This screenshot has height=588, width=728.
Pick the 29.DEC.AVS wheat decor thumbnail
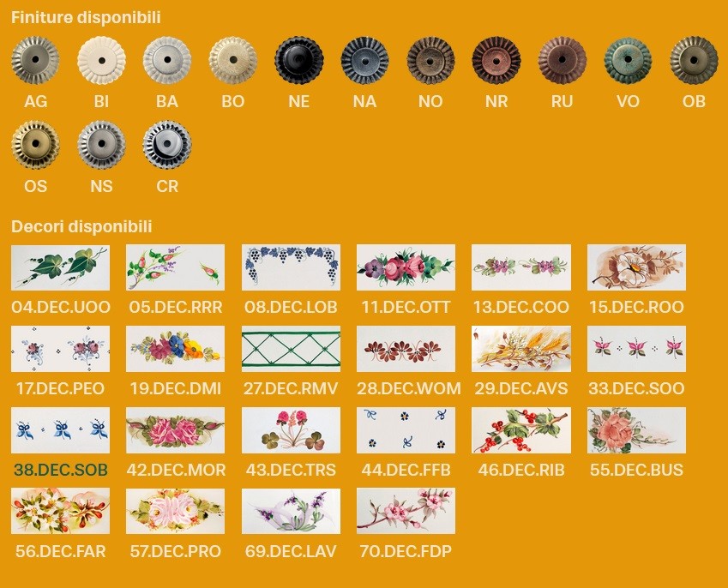tap(521, 349)
